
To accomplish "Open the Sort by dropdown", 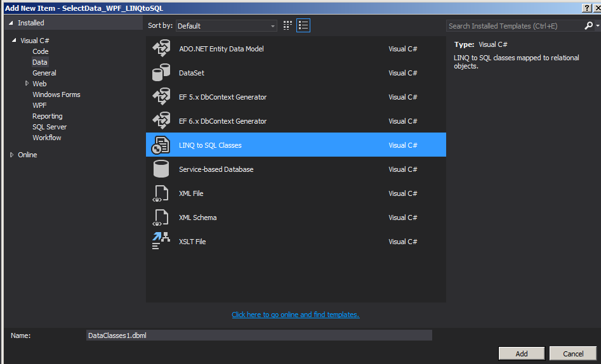I will (x=227, y=26).
